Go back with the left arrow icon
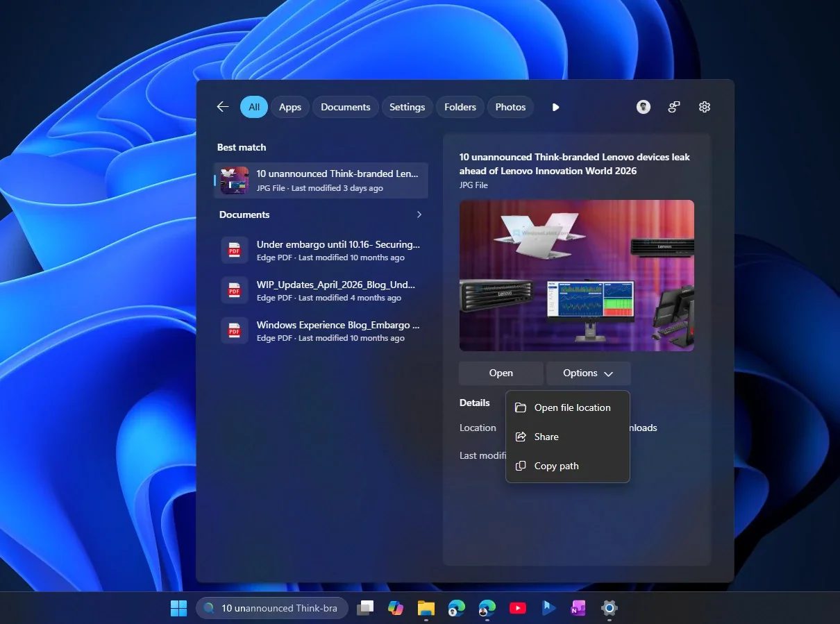840x624 pixels. click(223, 107)
